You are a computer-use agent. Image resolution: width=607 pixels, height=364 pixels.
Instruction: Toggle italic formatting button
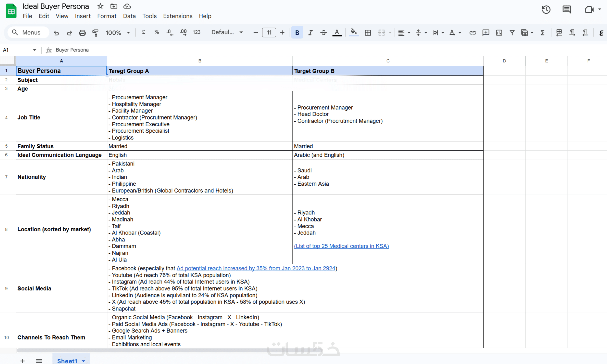tap(310, 33)
